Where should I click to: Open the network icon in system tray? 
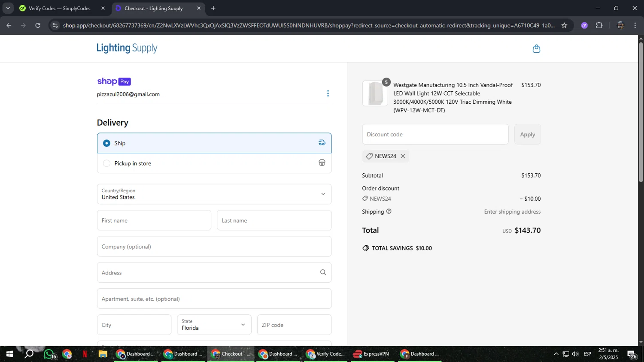566,354
